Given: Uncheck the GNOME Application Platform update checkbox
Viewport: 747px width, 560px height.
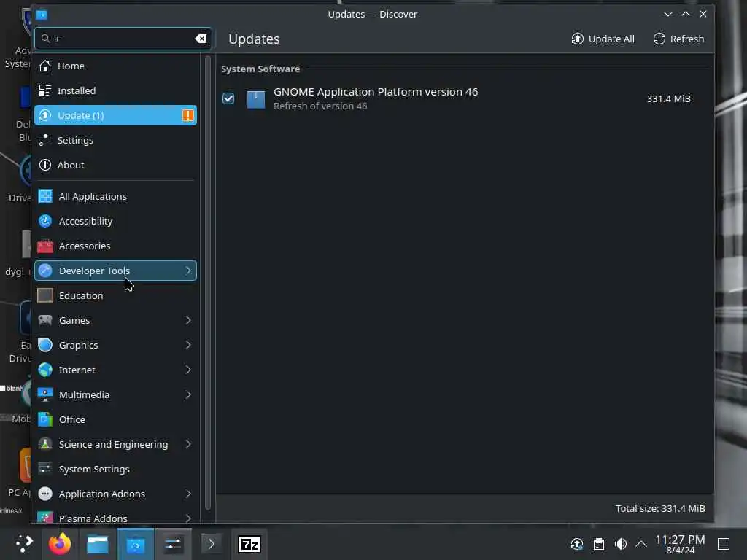Looking at the screenshot, I should point(228,98).
